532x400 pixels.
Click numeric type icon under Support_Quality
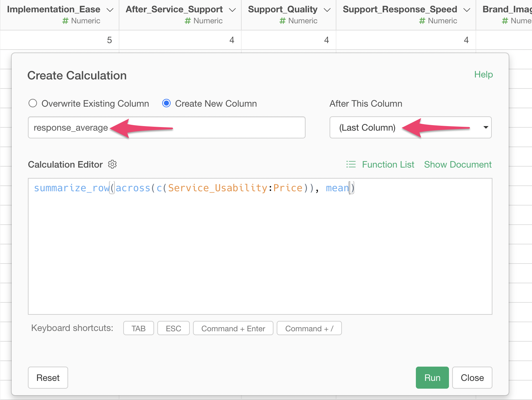coord(282,21)
